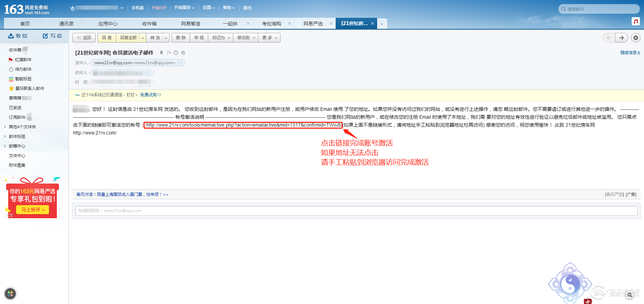Close the 网易严选 tab
The height and width of the screenshot is (304, 644).
(x=331, y=24)
